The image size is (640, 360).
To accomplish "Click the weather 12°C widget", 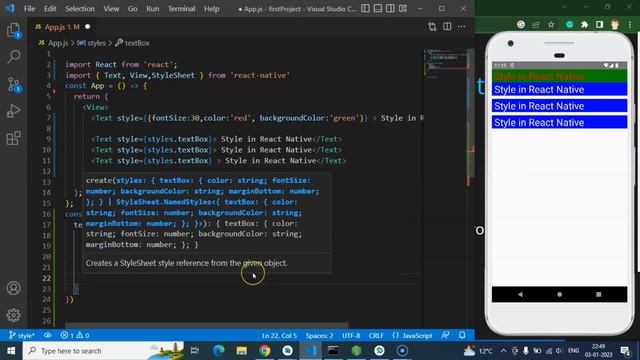I will [x=478, y=351].
